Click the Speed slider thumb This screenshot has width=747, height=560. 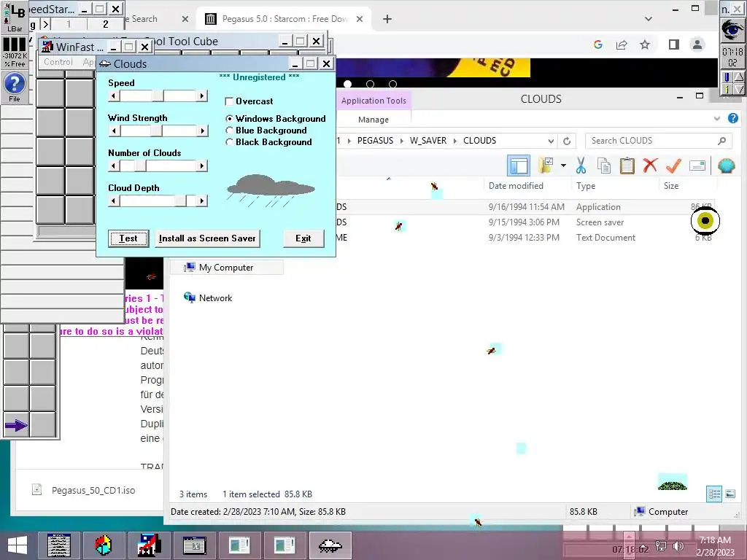click(x=158, y=96)
